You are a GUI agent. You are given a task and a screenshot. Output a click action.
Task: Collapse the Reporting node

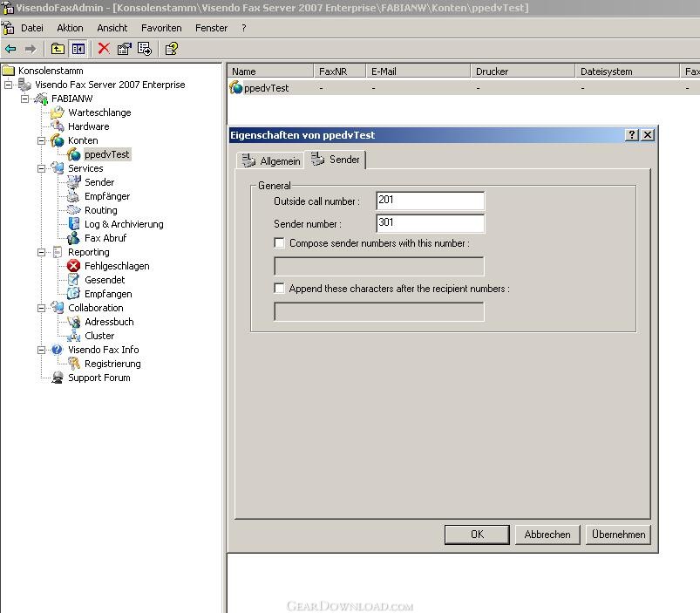click(41, 252)
